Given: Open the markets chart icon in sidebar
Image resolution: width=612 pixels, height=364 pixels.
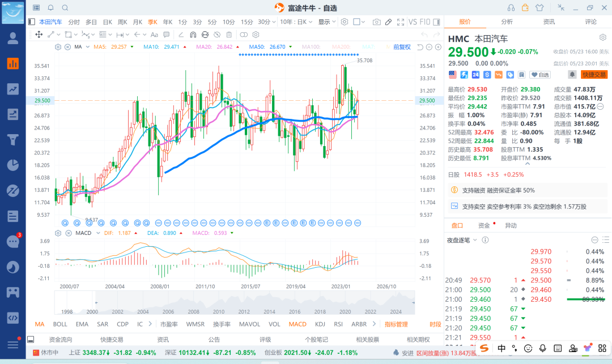Looking at the screenshot, I should [x=13, y=89].
